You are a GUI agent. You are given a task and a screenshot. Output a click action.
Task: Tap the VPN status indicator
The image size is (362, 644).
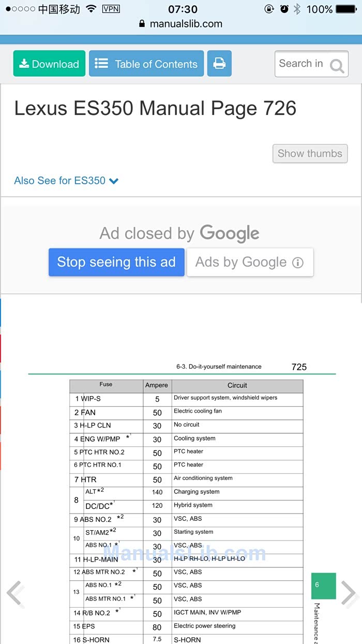coord(111,9)
